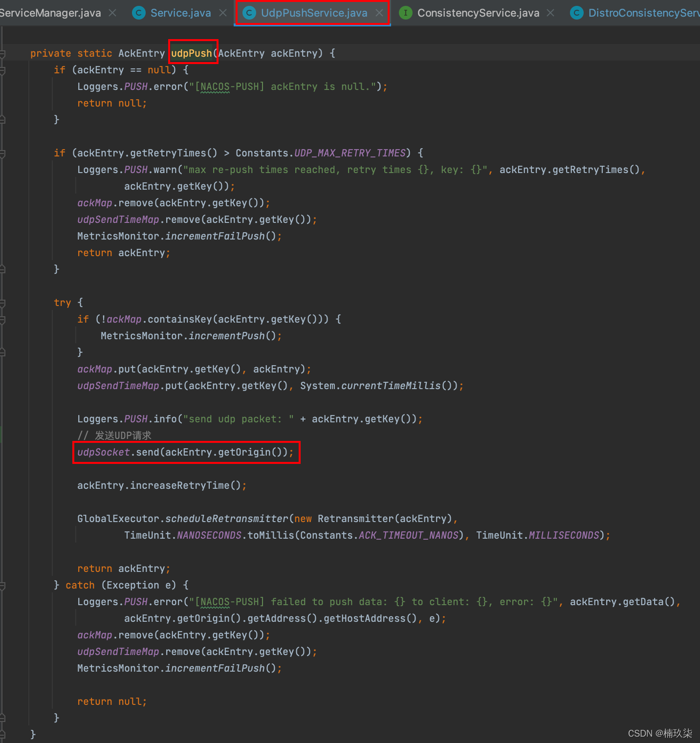Click the scheduleRetransmitter method call
The image size is (700, 743).
(227, 519)
